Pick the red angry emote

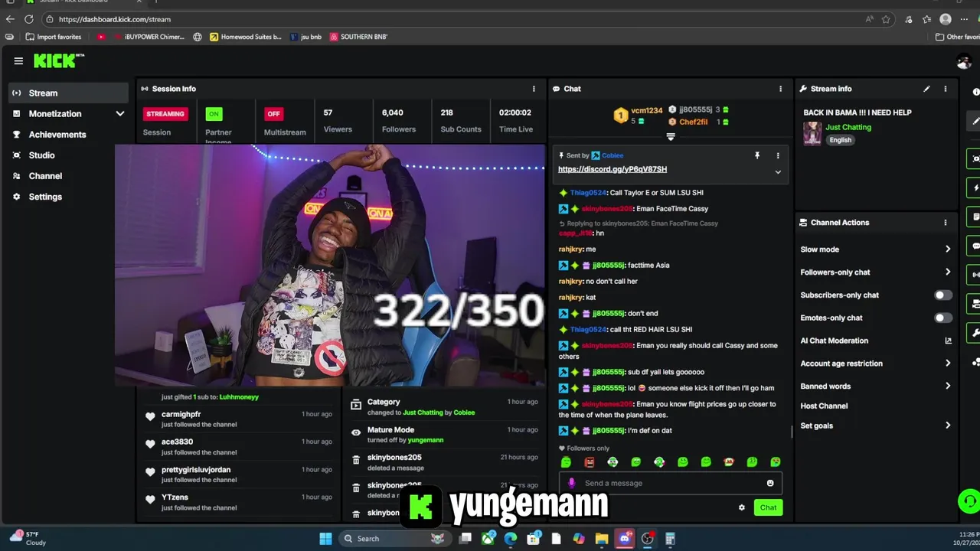point(589,462)
